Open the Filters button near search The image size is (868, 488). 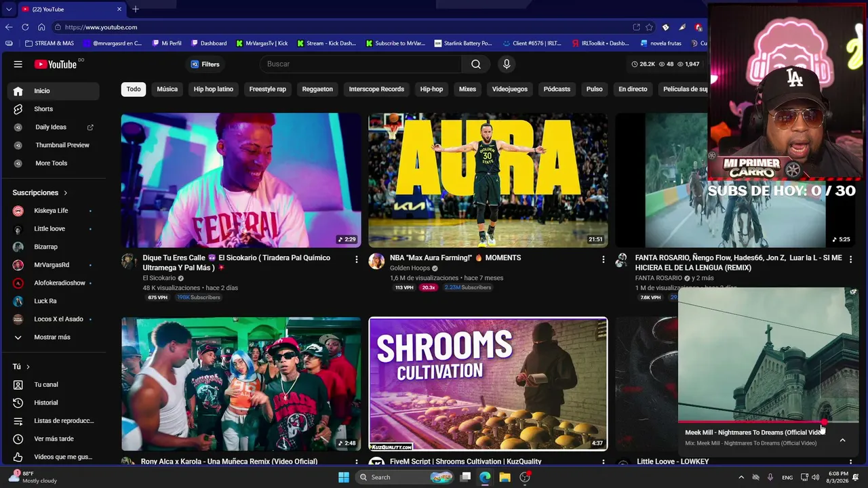pos(205,64)
